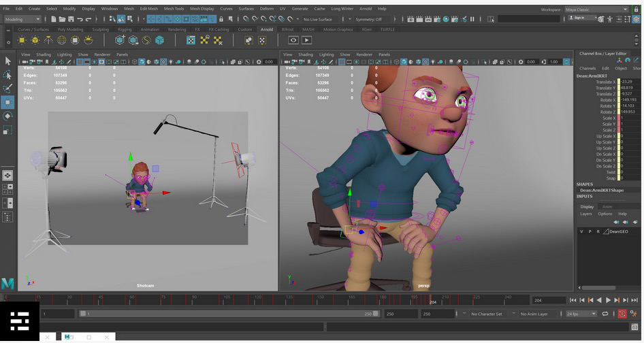Click the Sign In button

click(x=579, y=18)
